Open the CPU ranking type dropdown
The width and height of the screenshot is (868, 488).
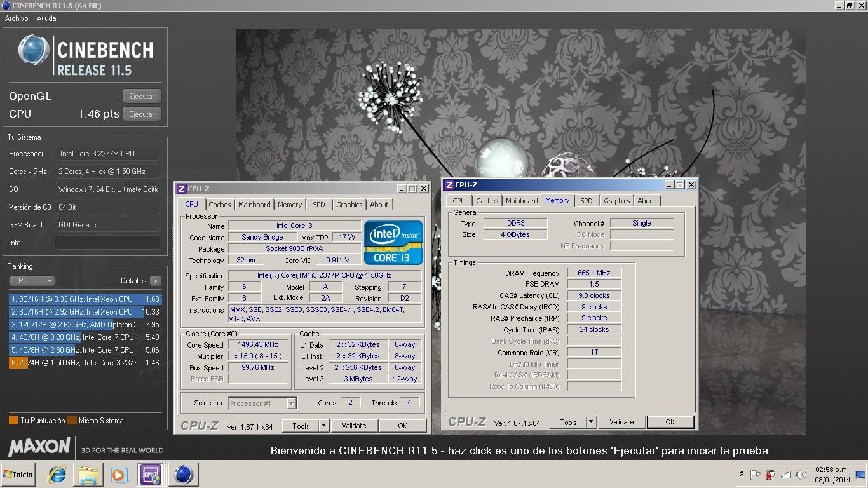point(32,280)
